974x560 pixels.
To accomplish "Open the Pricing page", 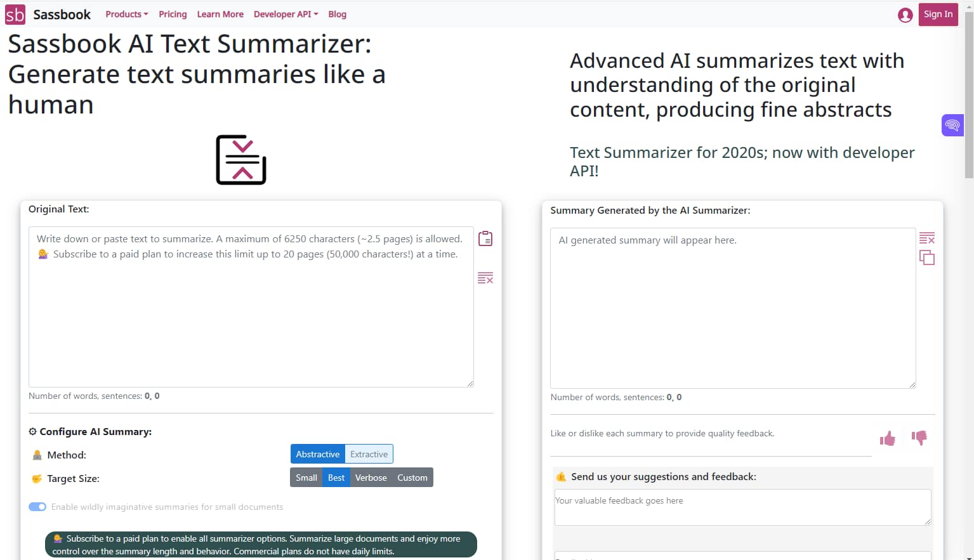I will click(173, 14).
